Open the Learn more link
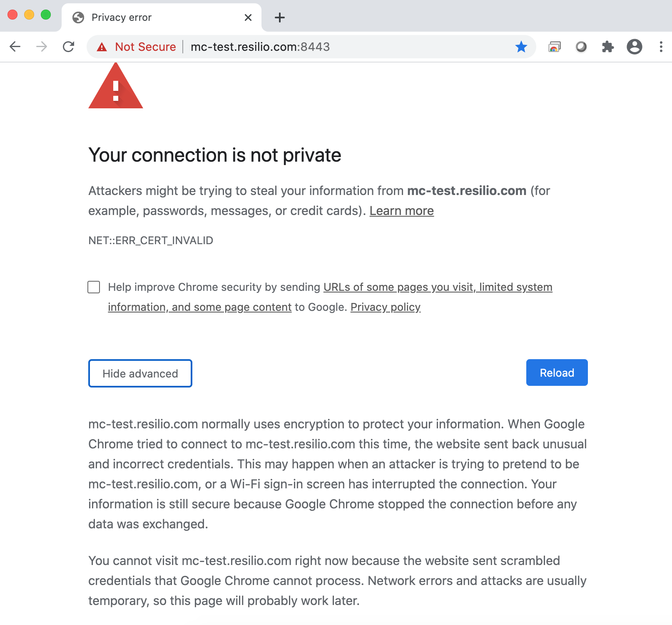The image size is (672, 625). (x=401, y=211)
